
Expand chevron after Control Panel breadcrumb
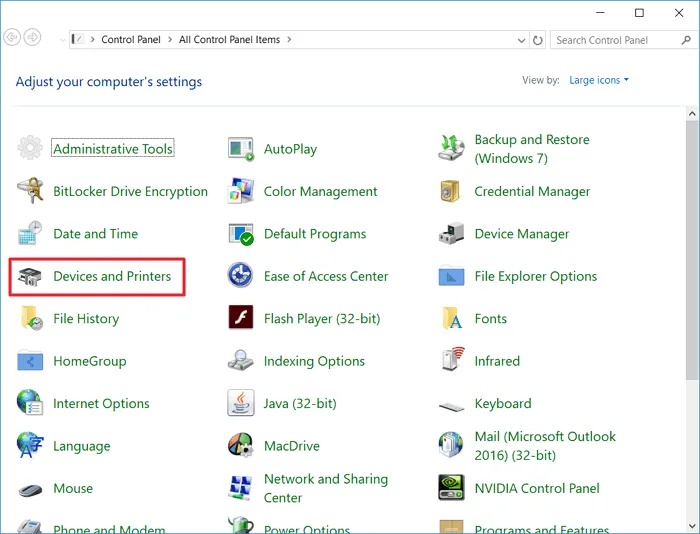(170, 40)
